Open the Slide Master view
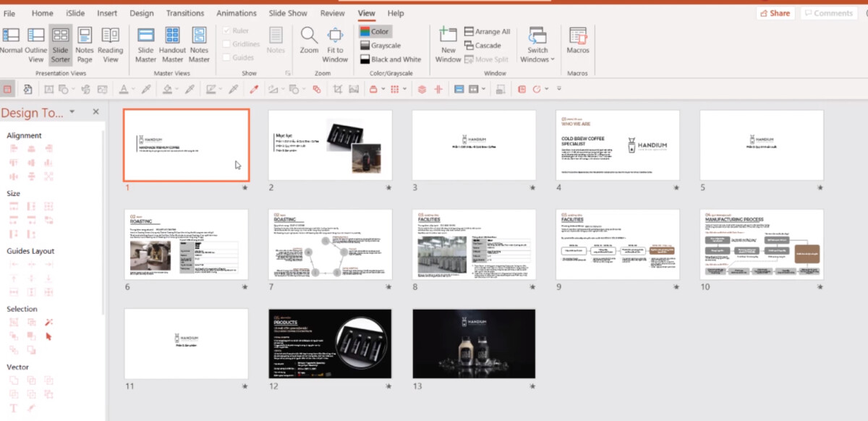Viewport: 868px width, 421px height. pos(145,41)
